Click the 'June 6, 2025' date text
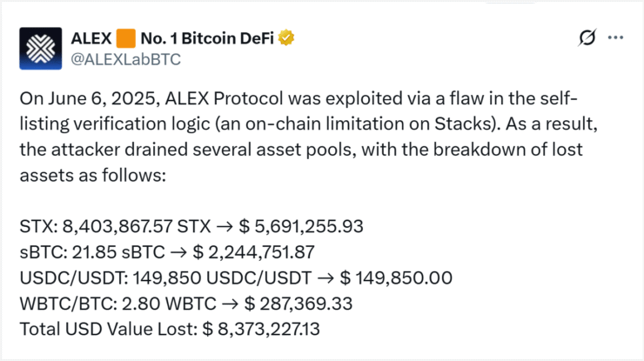 pos(104,99)
